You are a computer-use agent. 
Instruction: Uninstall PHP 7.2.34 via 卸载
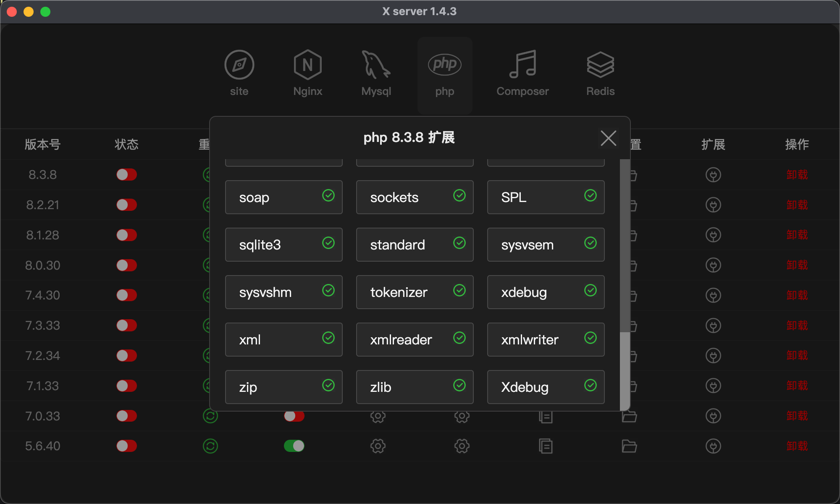click(797, 356)
